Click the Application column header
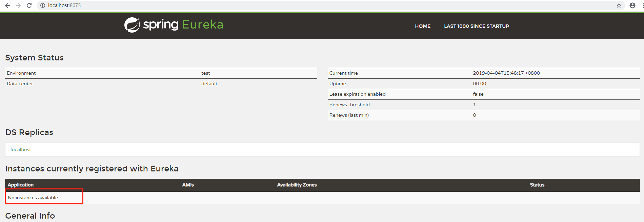The image size is (644, 222). point(21,185)
